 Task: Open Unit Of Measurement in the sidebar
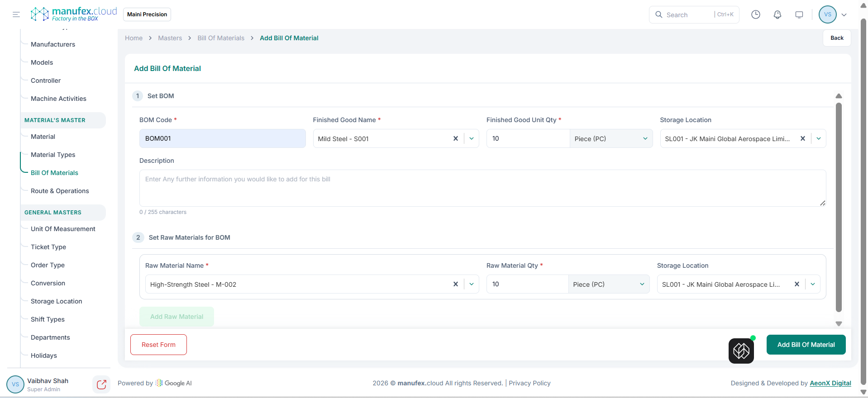click(x=63, y=229)
